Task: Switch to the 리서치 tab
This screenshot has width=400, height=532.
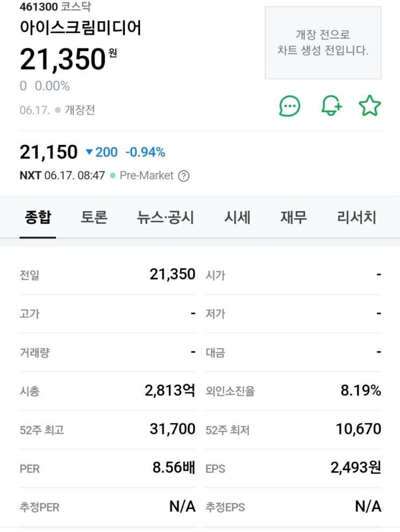Action: 356,218
